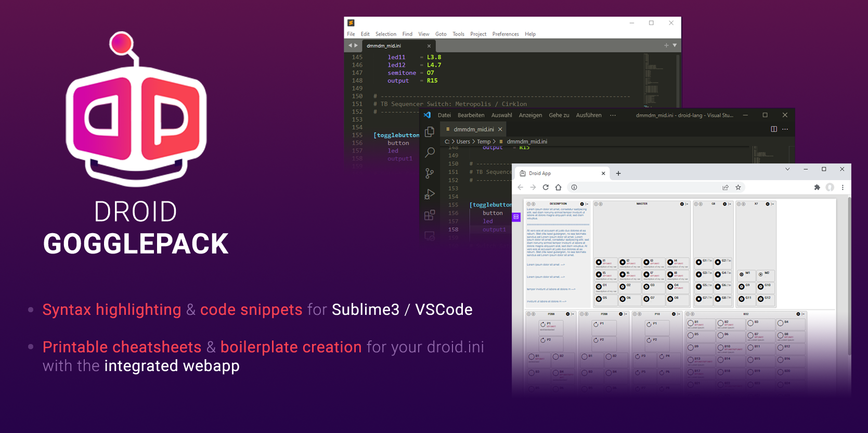Open the Preferences menu in Sublime Text
The width and height of the screenshot is (868, 433).
(x=506, y=34)
